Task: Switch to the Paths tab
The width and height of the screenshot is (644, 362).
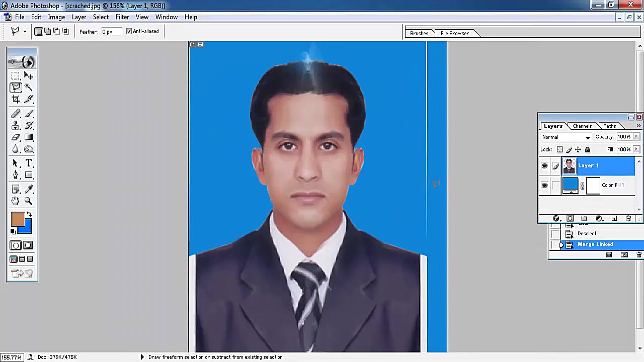Action: pyautogui.click(x=610, y=126)
